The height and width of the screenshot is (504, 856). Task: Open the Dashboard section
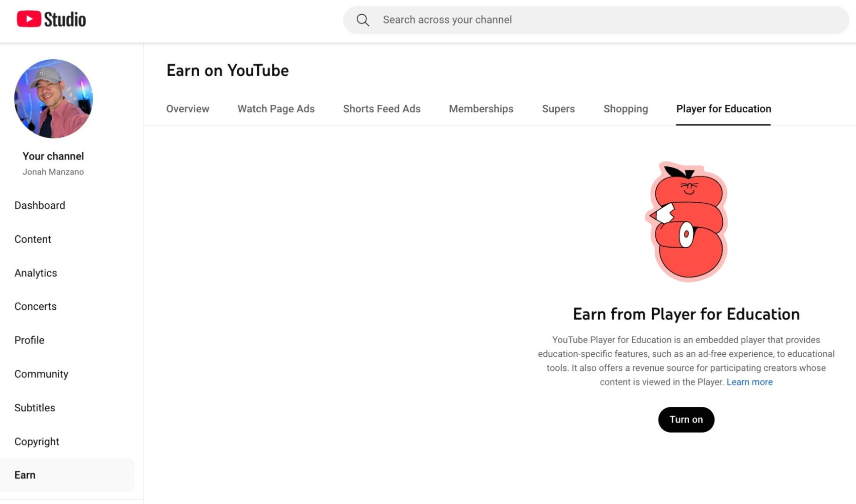click(x=40, y=205)
